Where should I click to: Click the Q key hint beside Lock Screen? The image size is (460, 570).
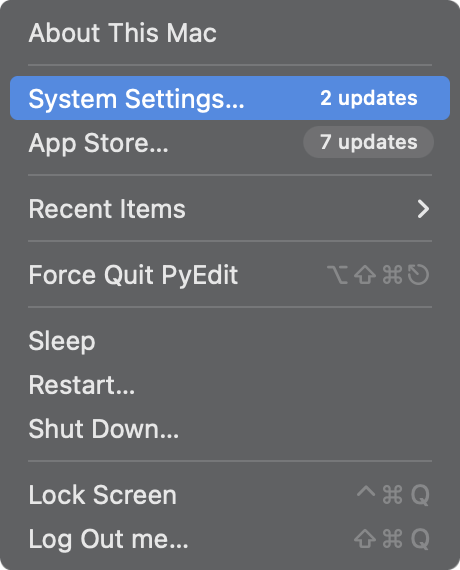point(420,495)
